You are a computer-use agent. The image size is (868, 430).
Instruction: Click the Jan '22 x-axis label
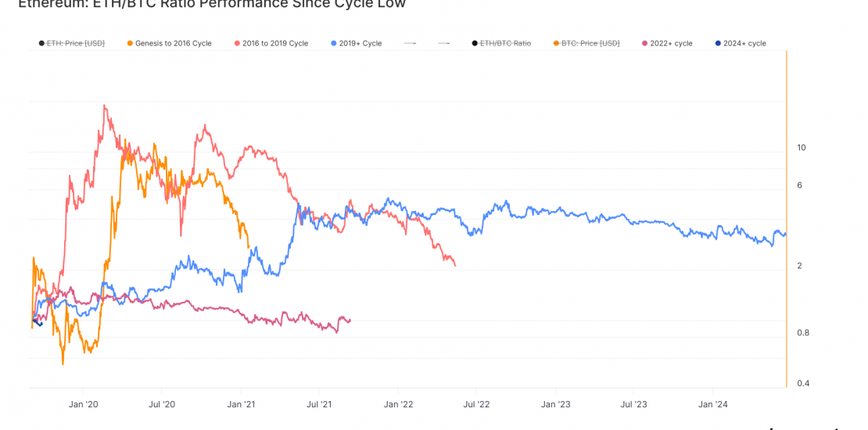[398, 404]
